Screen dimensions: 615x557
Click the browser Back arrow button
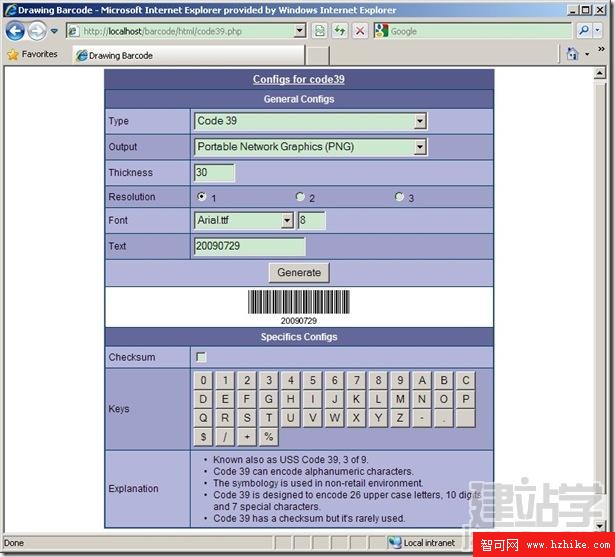click(x=15, y=31)
